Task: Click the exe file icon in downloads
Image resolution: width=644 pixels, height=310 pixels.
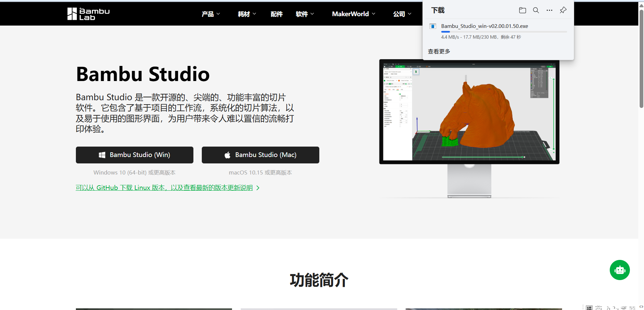Action: pos(433,26)
